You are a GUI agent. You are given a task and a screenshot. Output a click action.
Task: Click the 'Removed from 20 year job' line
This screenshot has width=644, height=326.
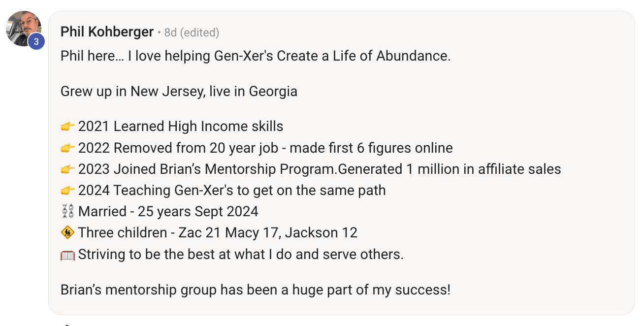(x=265, y=148)
